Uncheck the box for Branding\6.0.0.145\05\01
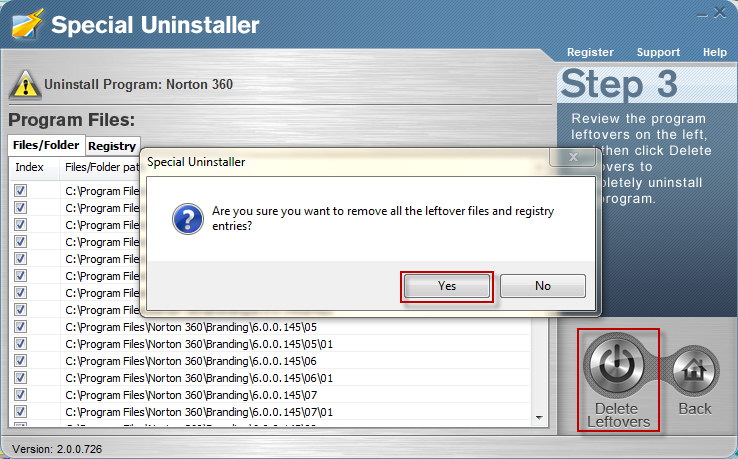738x459 pixels. click(x=20, y=343)
